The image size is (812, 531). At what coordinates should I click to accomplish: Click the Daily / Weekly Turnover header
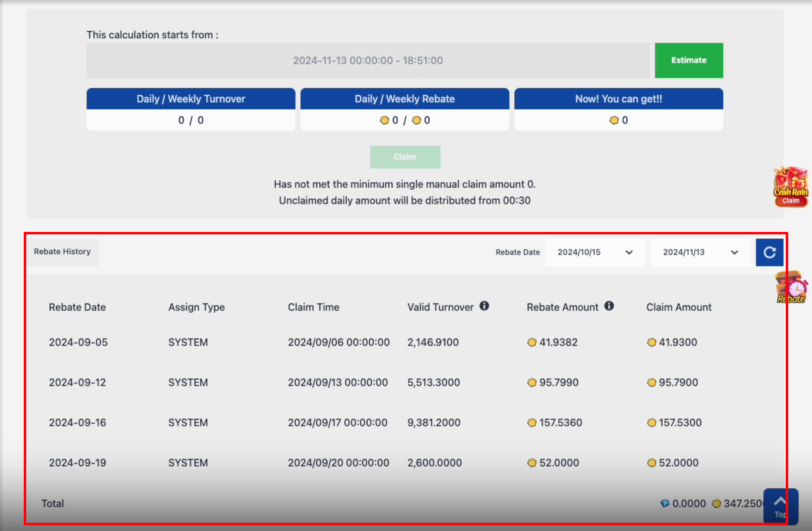coord(191,99)
